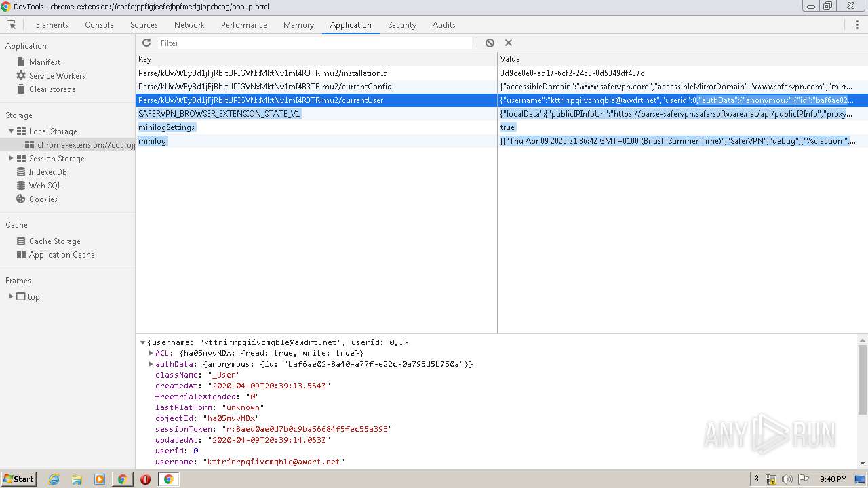Clear all storage entries icon
The image size is (868, 488).
pyautogui.click(x=490, y=43)
